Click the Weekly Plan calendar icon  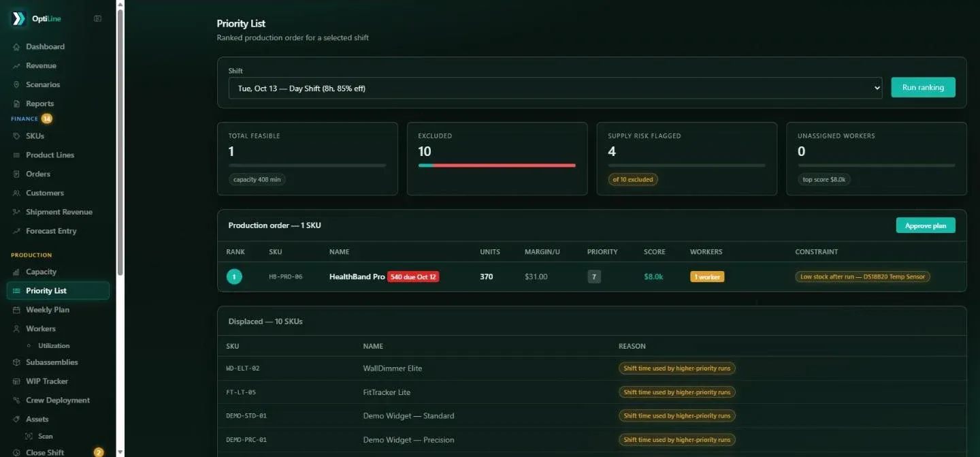click(x=16, y=310)
